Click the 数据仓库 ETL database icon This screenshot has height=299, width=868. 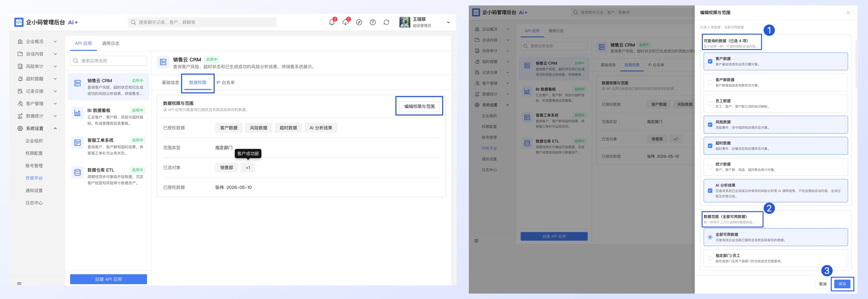click(x=78, y=173)
